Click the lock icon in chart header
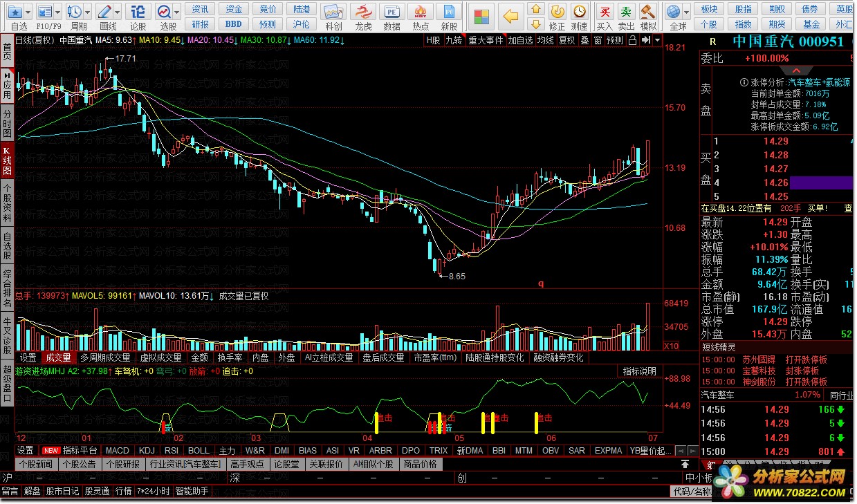Viewport: 857px width, 504px height. [632, 40]
